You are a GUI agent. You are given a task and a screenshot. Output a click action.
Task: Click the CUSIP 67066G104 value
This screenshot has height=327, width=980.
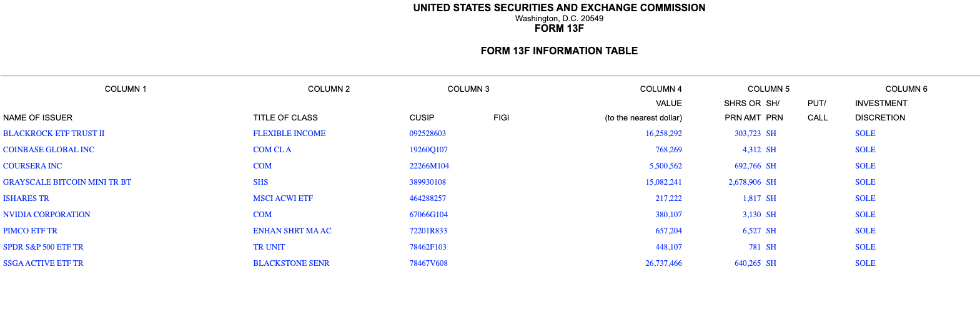tap(428, 215)
